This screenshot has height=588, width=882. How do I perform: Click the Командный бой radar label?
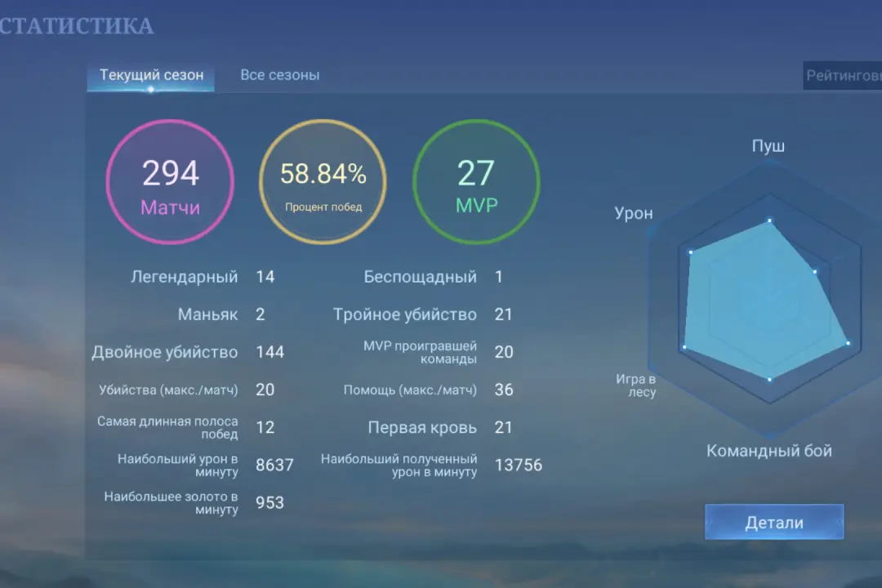(768, 451)
